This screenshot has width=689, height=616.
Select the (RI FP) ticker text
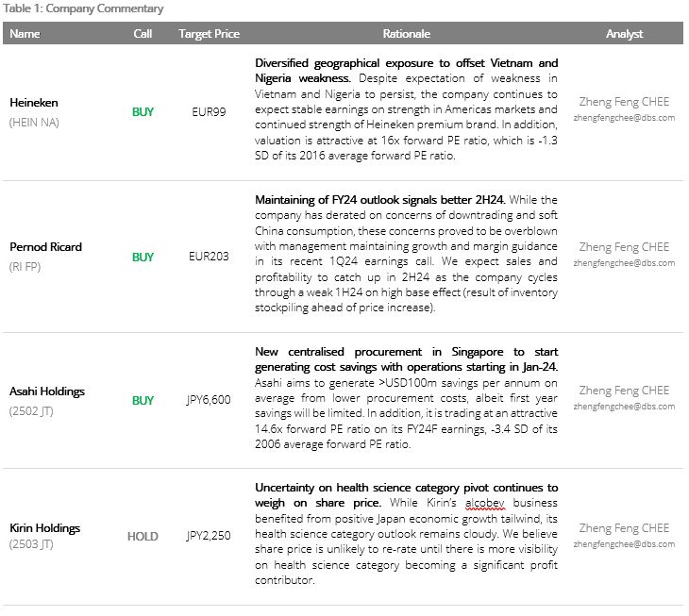[26, 267]
